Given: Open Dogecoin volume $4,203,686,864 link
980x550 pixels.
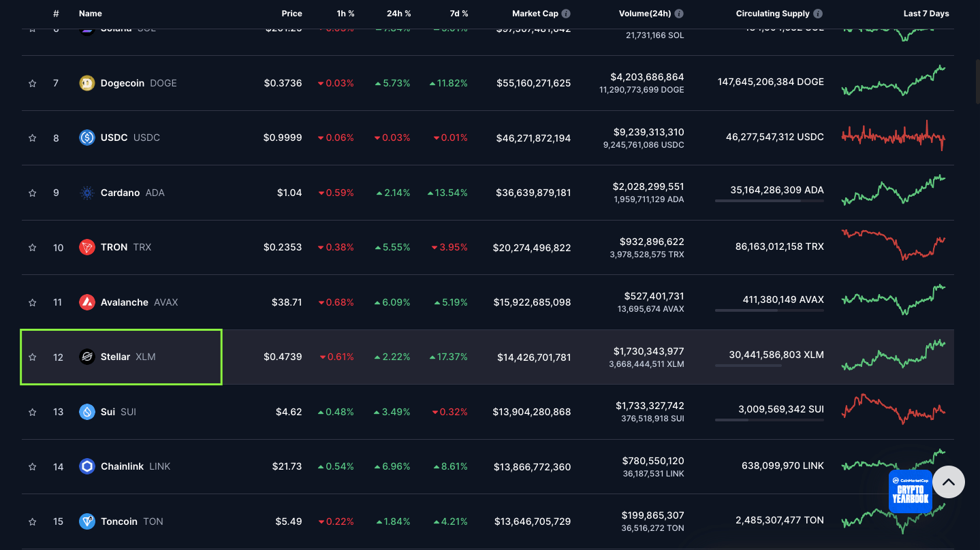Looking at the screenshot, I should pos(647,77).
